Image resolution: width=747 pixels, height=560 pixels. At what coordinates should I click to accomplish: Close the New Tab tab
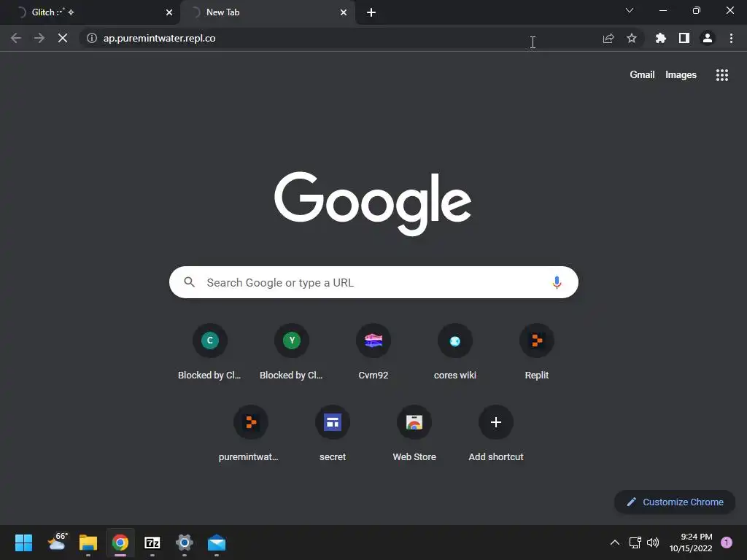pos(343,12)
